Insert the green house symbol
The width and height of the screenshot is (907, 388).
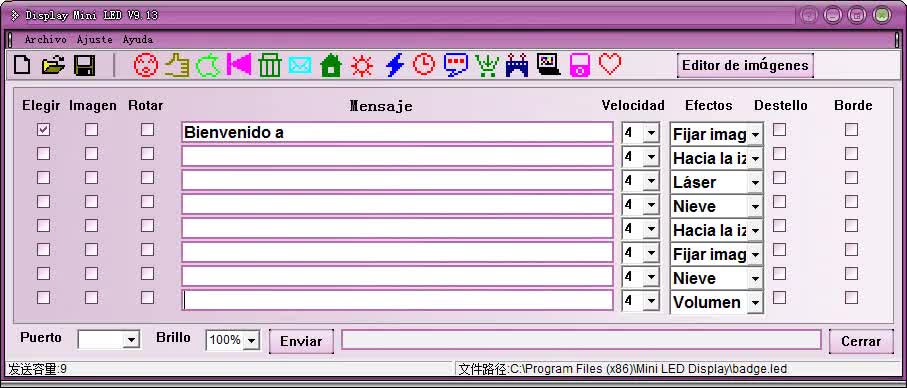(x=331, y=65)
